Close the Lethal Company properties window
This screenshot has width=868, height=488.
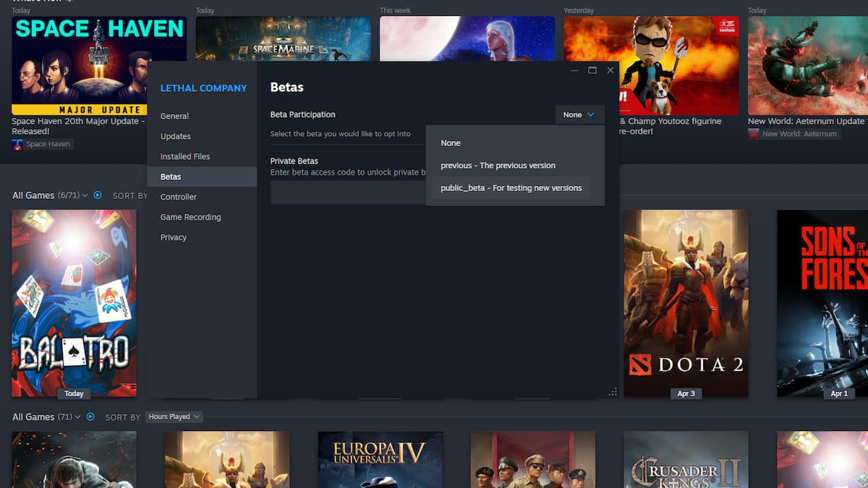610,70
